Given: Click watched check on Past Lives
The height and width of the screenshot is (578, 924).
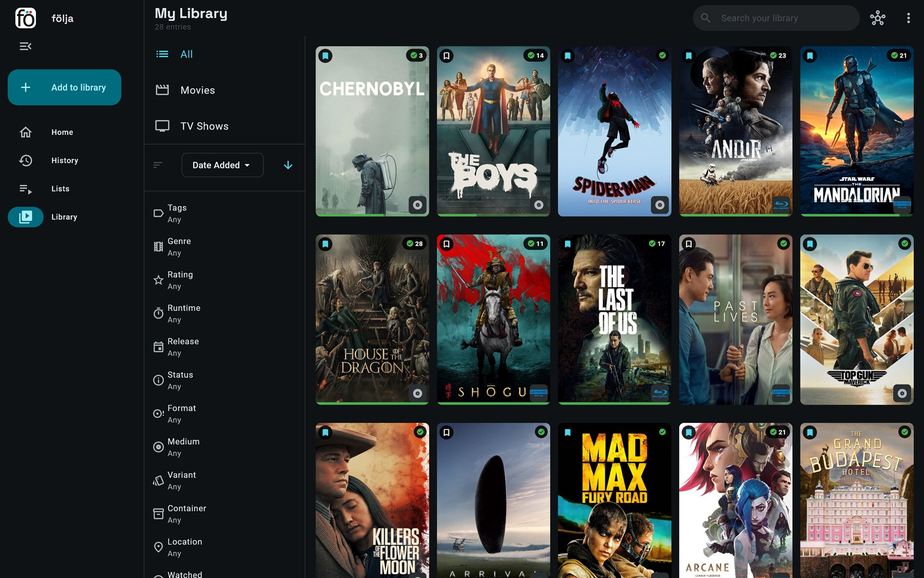Looking at the screenshot, I should 783,244.
